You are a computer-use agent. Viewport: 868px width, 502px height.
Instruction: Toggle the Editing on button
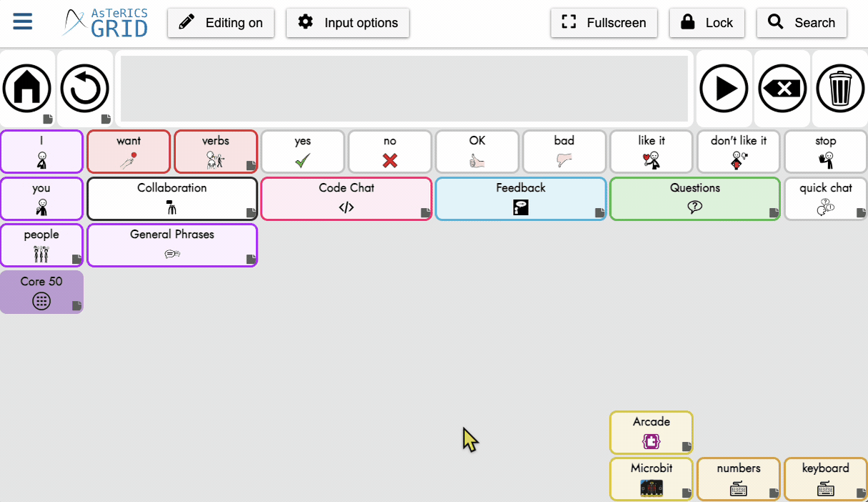pyautogui.click(x=221, y=23)
